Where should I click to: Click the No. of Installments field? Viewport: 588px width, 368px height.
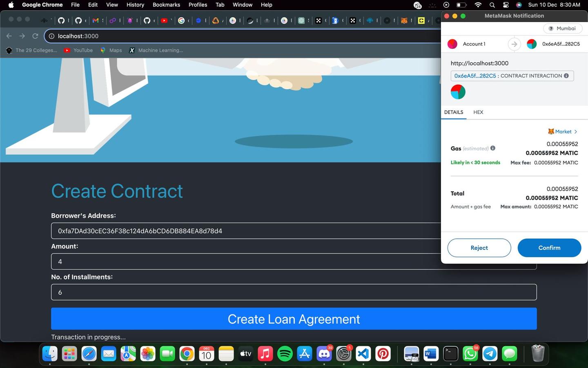pyautogui.click(x=294, y=292)
